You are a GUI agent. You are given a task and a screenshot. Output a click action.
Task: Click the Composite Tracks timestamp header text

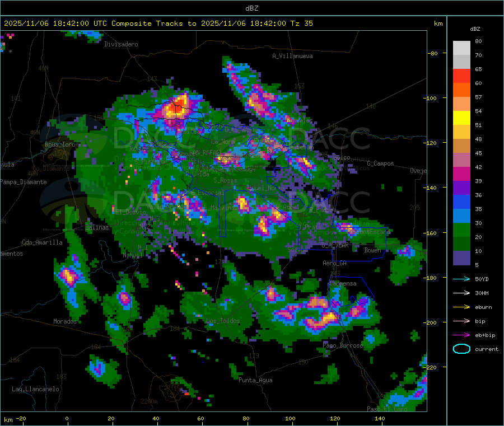(158, 24)
